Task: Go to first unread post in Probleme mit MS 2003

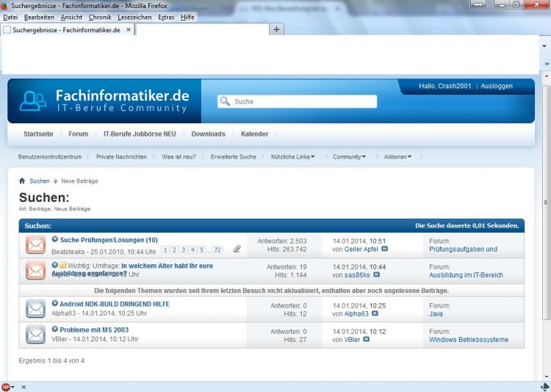Action: pyautogui.click(x=55, y=329)
